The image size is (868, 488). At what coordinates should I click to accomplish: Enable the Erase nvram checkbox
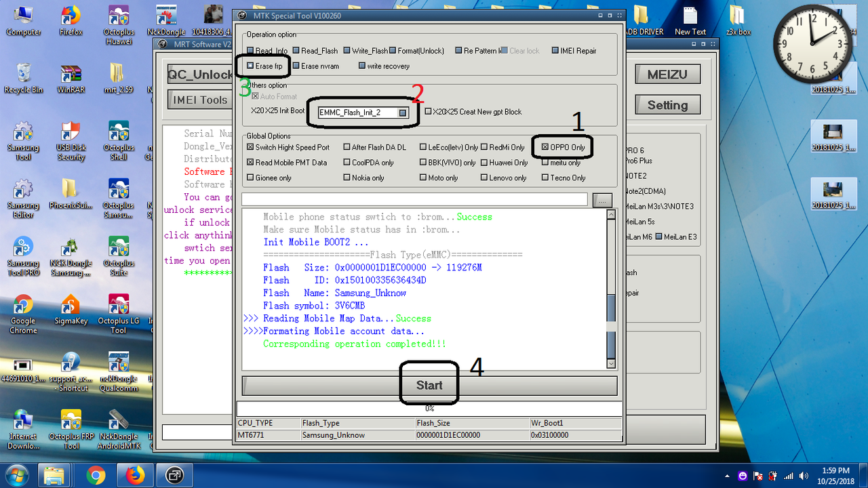pos(296,66)
